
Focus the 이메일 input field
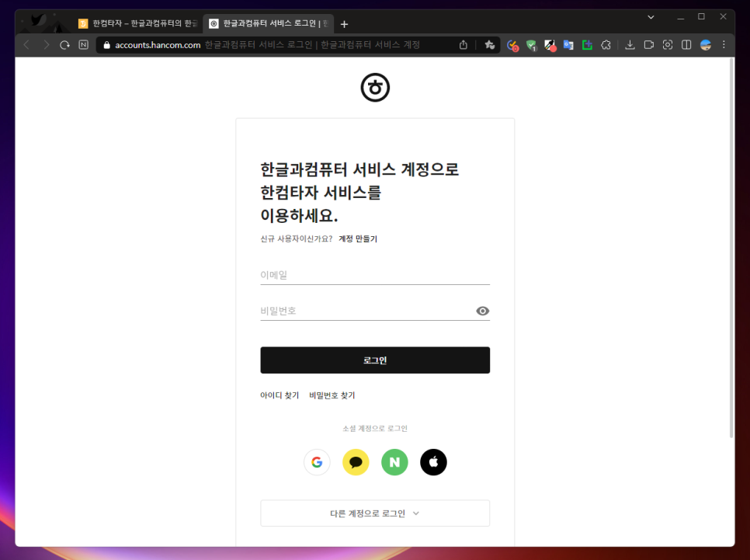375,275
